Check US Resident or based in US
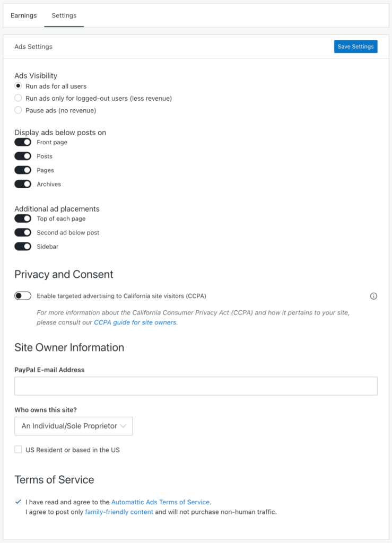The width and height of the screenshot is (392, 543). (x=18, y=450)
